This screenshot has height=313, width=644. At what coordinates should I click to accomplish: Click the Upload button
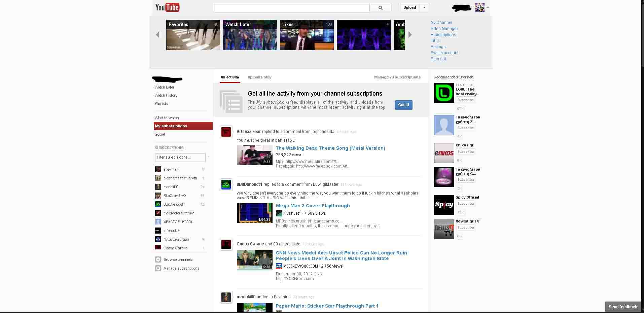(x=410, y=7)
